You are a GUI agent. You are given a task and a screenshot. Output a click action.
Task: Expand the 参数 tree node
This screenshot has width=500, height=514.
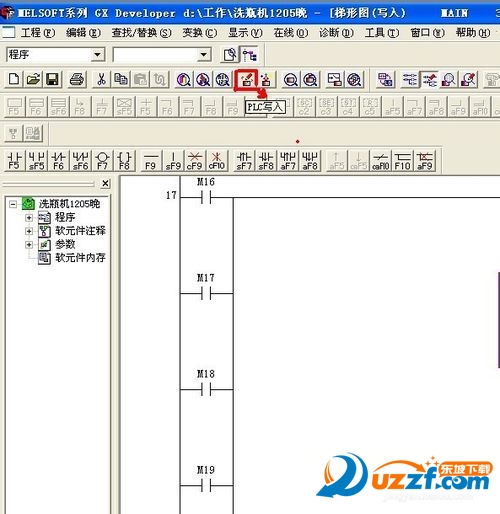click(29, 245)
